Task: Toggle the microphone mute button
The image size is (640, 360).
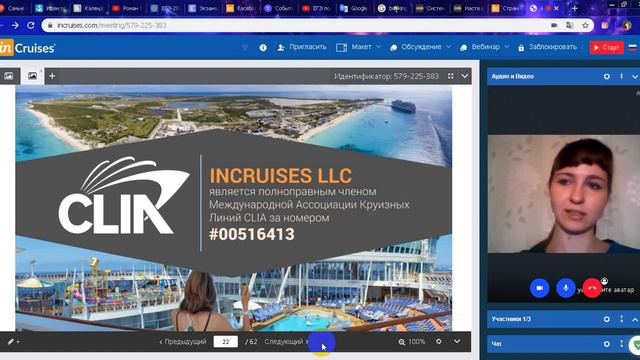Action: [x=566, y=288]
